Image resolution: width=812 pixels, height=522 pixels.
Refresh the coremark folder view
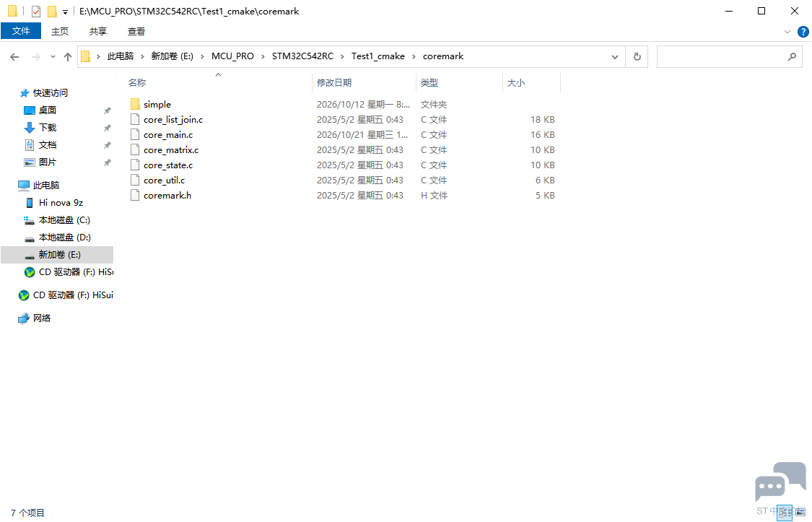[637, 56]
